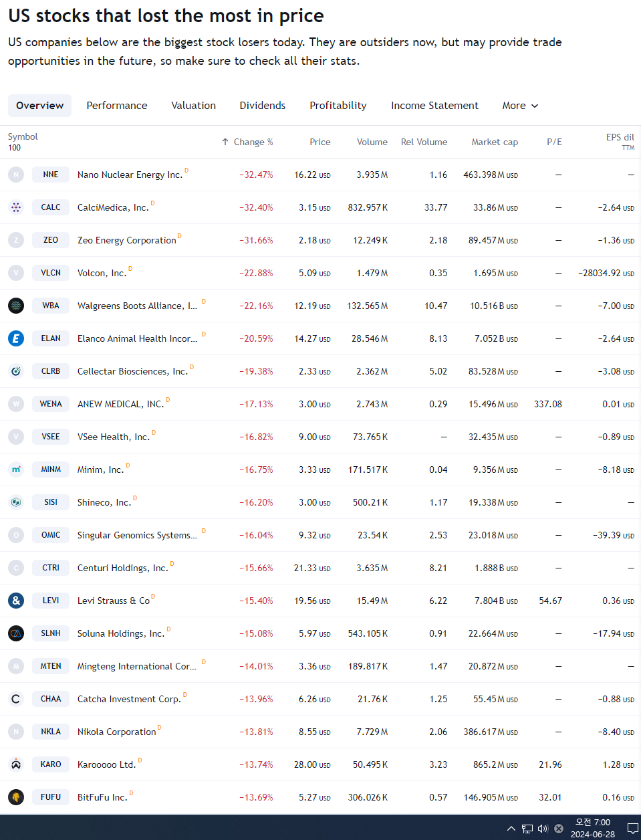Click the Nikola Corporation logo icon
The height and width of the screenshot is (840, 641).
click(x=16, y=732)
